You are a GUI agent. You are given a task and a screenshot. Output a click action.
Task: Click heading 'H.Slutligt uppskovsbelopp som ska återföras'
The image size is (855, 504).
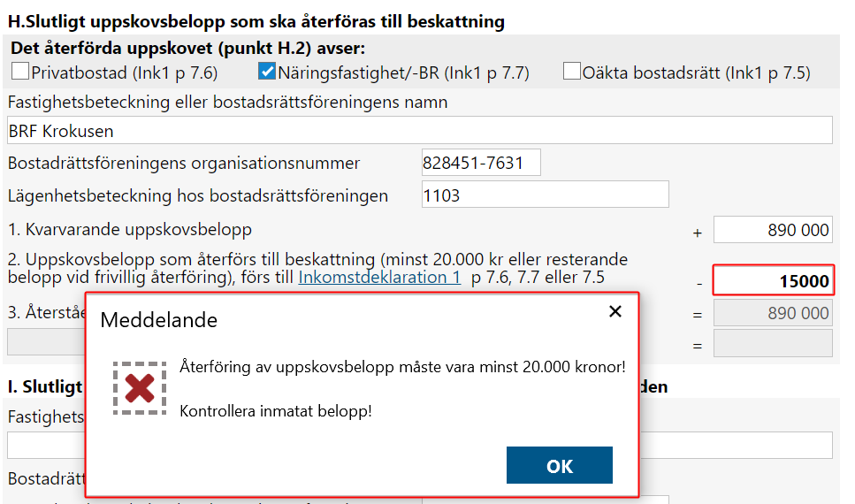click(256, 22)
